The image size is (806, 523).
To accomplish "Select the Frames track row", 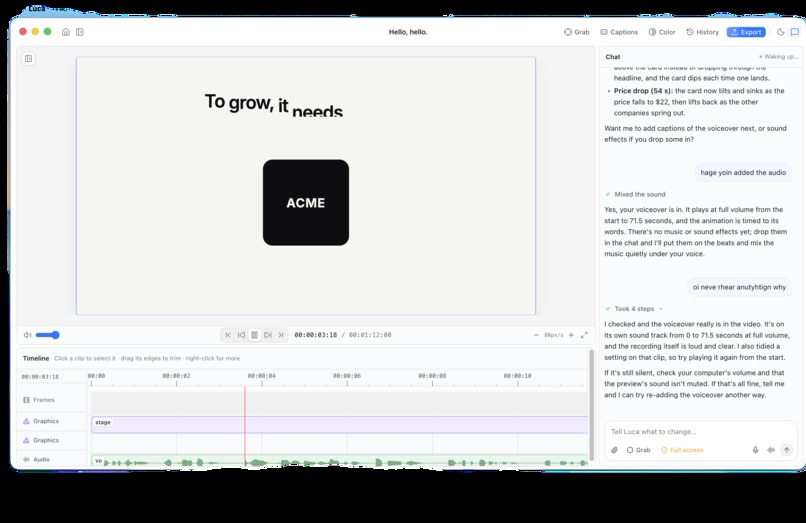I will pyautogui.click(x=302, y=400).
